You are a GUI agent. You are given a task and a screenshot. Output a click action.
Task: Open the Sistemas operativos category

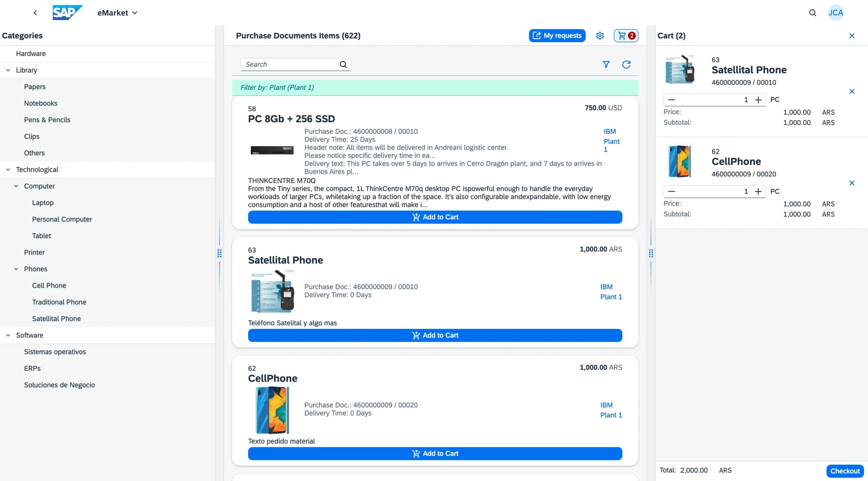55,352
